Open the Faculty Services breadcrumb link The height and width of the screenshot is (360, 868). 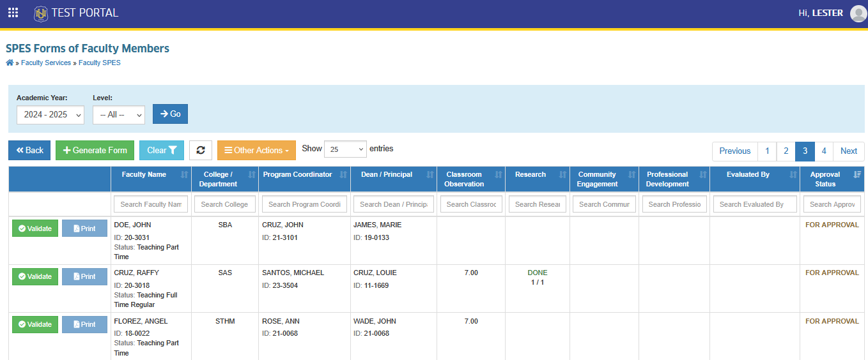point(46,63)
